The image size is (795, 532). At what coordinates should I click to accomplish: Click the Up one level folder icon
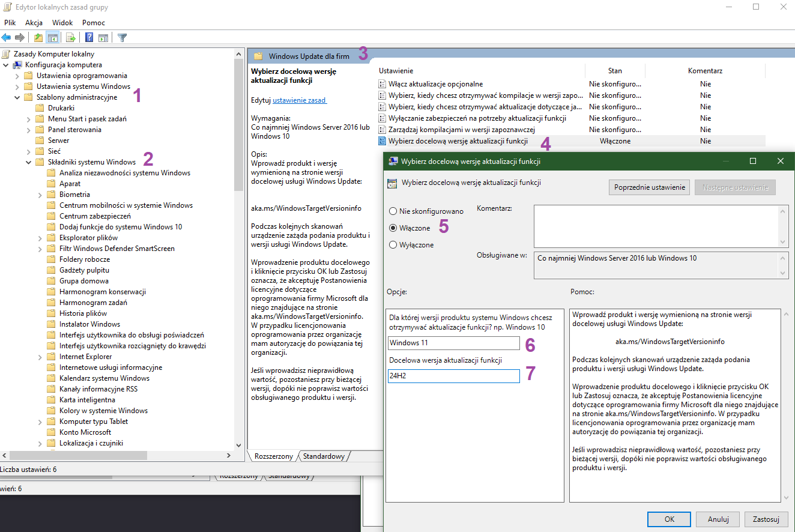pyautogui.click(x=38, y=38)
